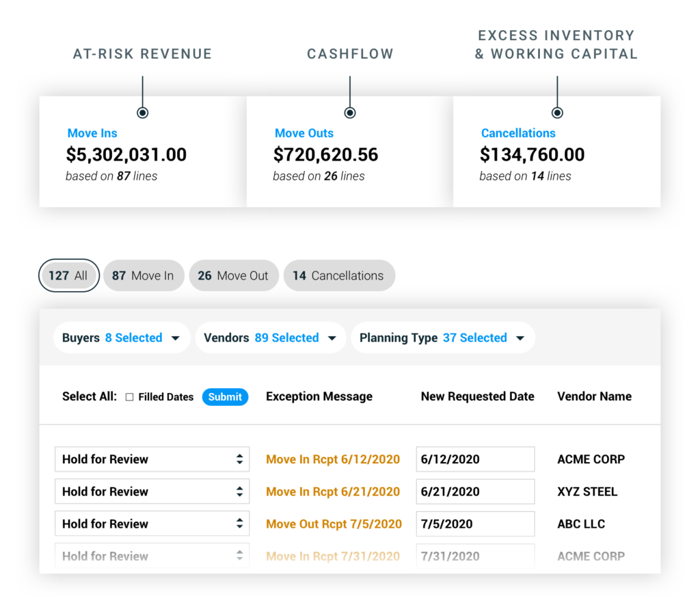Select the 26 Move Out tab
Viewport: 700px width, 613px height.
click(233, 276)
